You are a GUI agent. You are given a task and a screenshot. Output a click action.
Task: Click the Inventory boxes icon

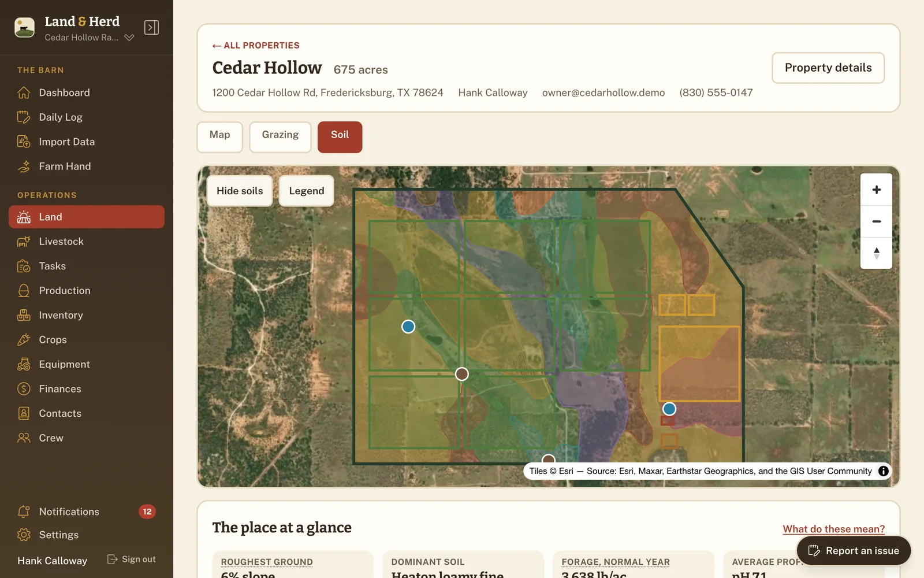tap(24, 315)
